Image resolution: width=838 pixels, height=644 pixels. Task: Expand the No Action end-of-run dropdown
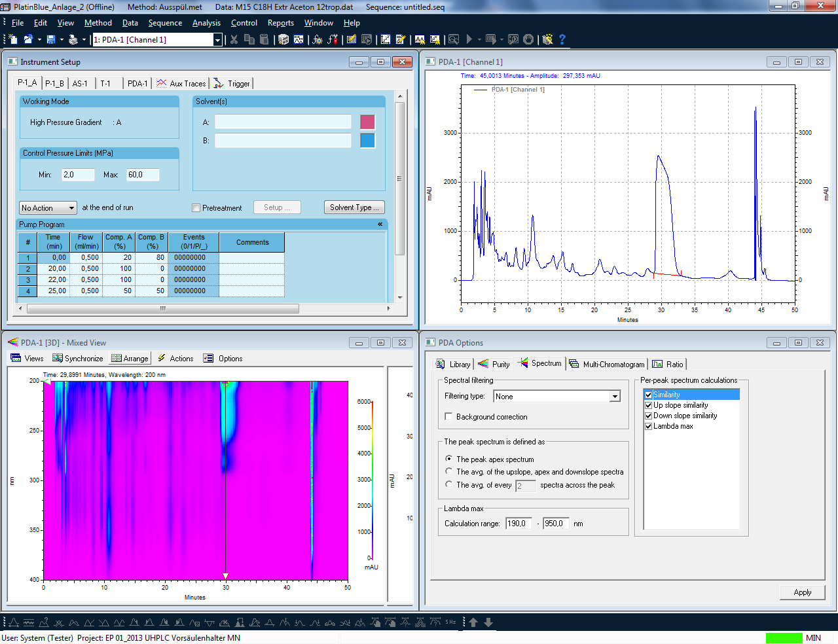[71, 208]
